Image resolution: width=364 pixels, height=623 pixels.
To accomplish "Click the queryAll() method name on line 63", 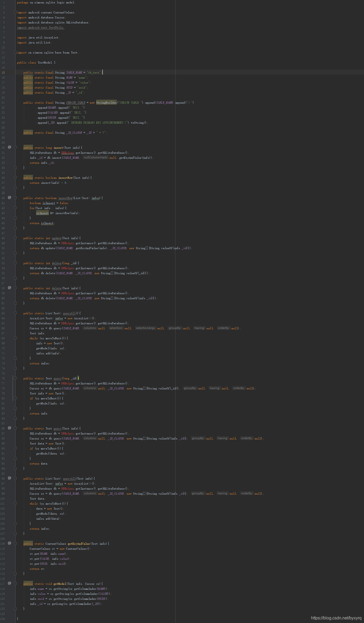I will point(69,313).
